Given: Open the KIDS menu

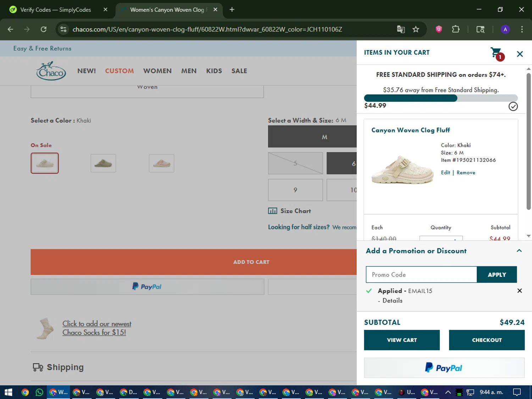Looking at the screenshot, I should point(214,71).
